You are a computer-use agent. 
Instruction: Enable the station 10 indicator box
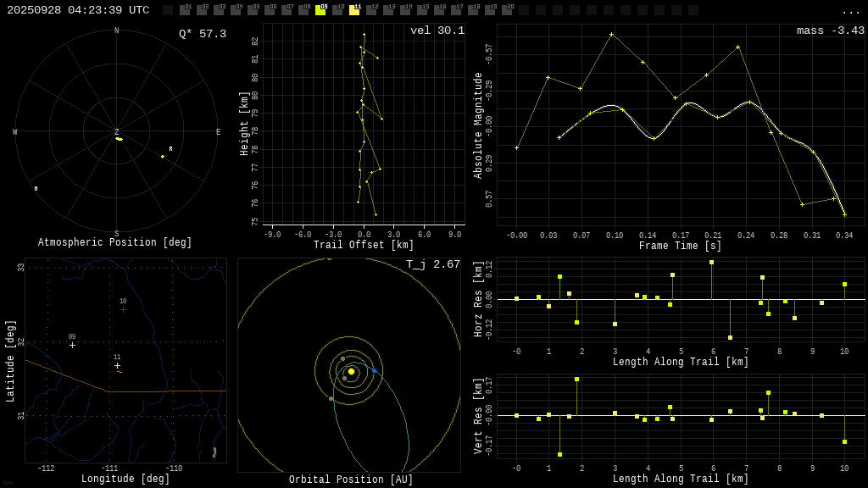click(337, 10)
